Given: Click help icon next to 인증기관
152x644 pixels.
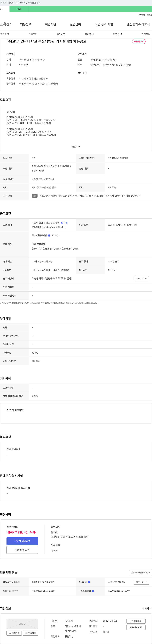Looking at the screenshot, I should coord(89,582).
